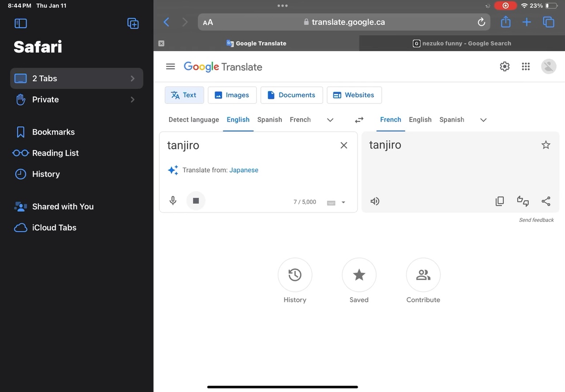Listen to the French translation
The image size is (565, 392).
coord(375,201)
